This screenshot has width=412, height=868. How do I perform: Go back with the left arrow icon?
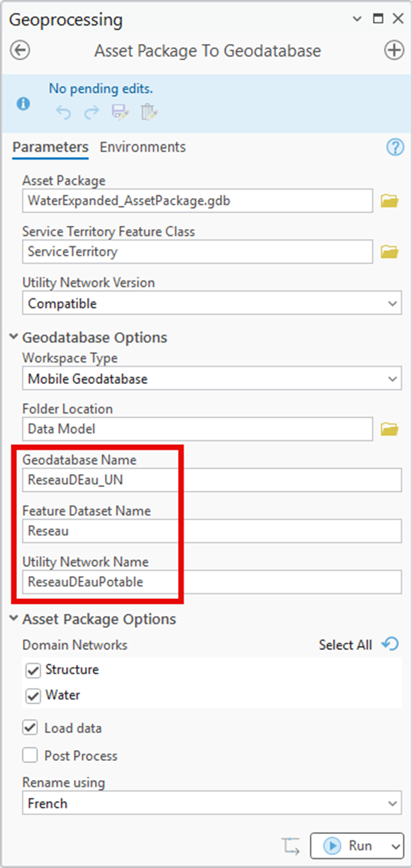point(21,51)
